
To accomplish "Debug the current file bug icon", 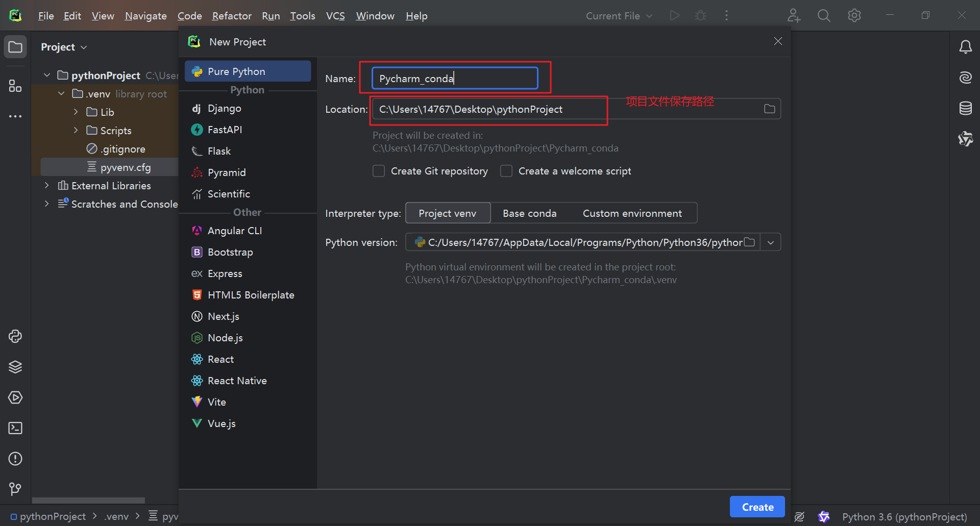I will pos(700,16).
